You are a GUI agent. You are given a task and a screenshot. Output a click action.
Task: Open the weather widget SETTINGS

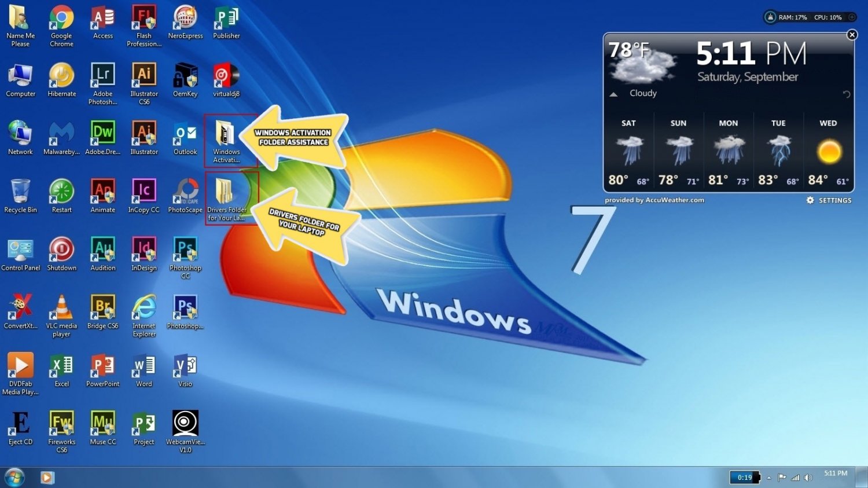point(835,200)
